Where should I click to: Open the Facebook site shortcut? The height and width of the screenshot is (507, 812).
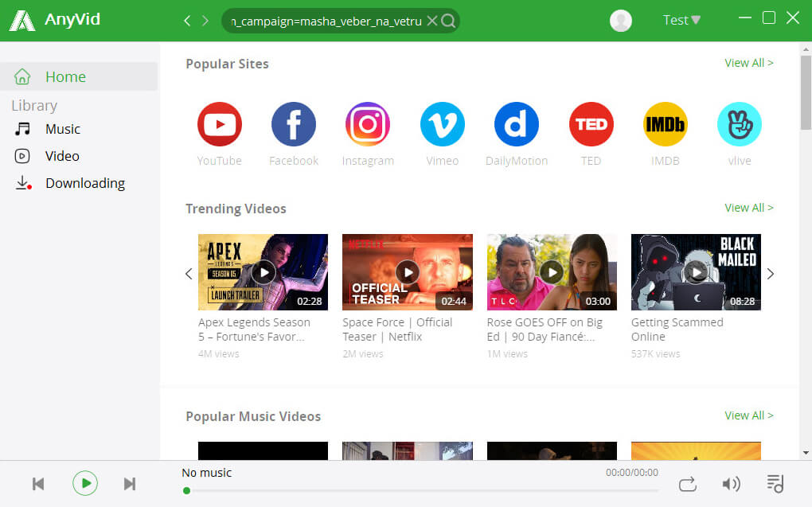click(294, 124)
